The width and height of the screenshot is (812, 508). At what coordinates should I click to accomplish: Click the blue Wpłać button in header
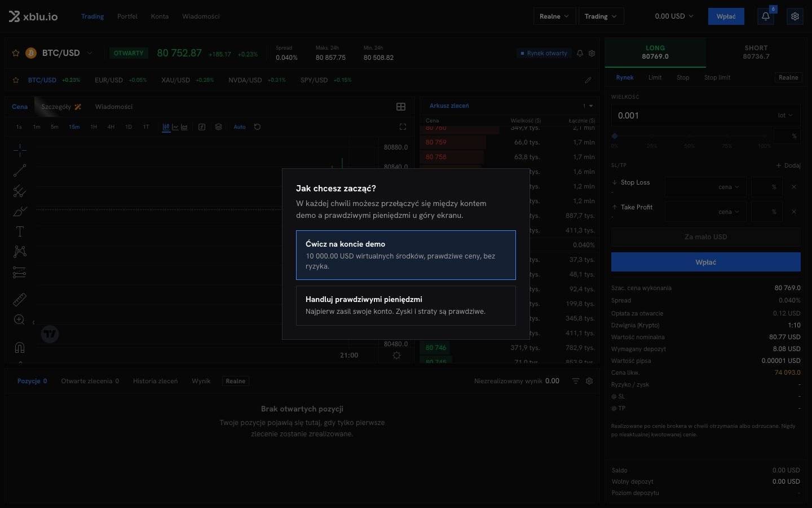tap(726, 16)
